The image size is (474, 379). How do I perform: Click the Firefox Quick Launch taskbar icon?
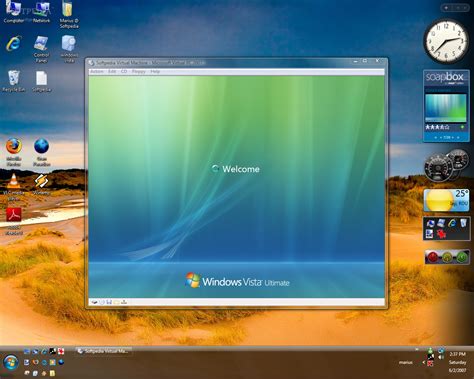[35, 362]
